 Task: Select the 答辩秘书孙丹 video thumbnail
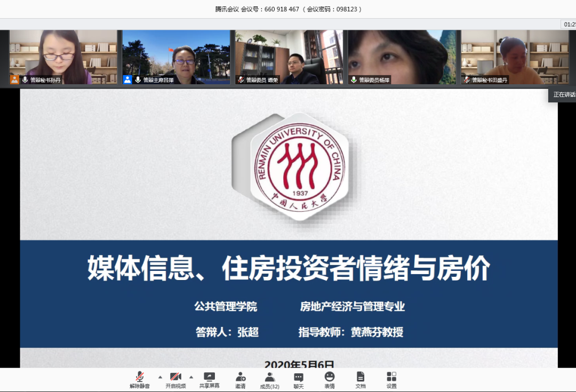[63, 57]
